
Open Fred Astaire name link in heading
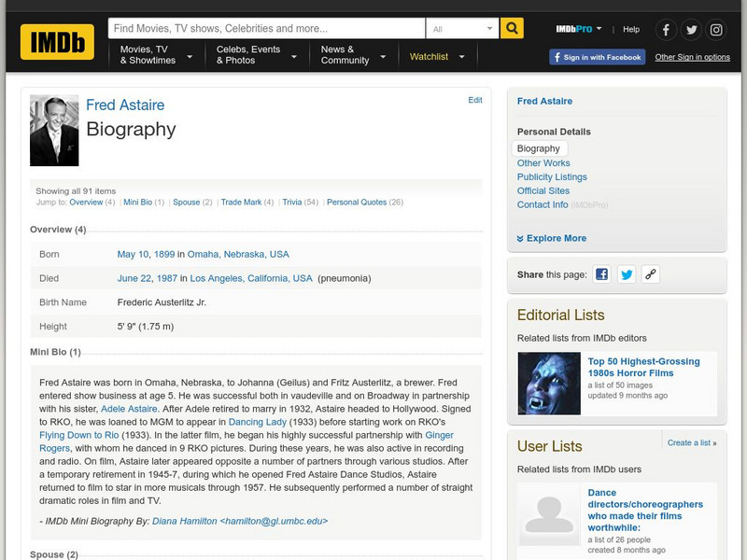coord(125,105)
